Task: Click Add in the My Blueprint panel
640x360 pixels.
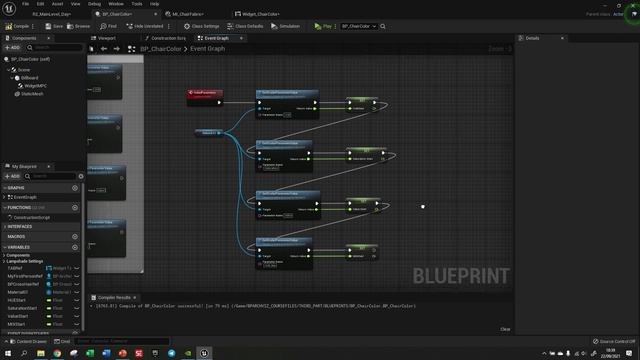Action: pos(12,176)
